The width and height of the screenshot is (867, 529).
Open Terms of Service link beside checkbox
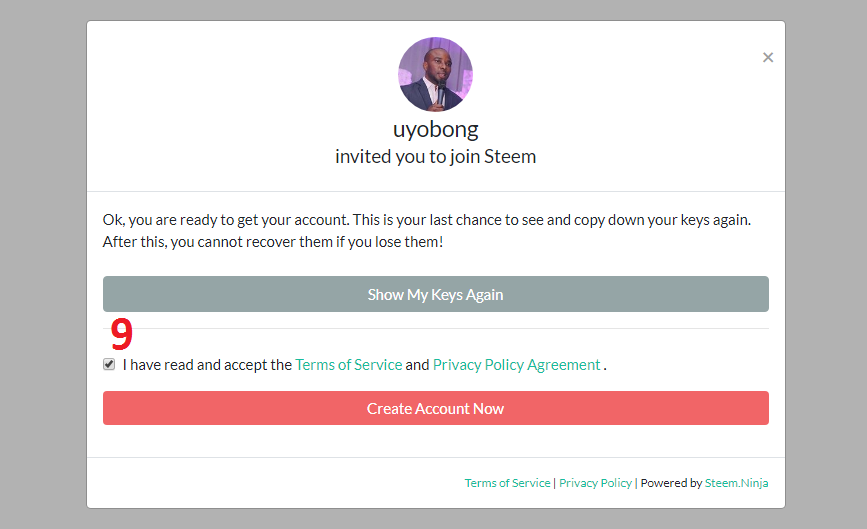click(348, 365)
